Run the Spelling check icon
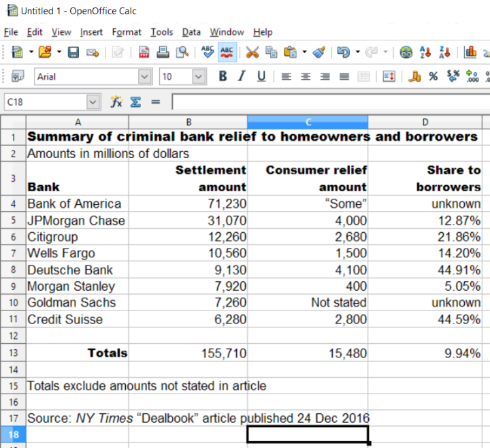This screenshot has height=448, width=490. 208,52
